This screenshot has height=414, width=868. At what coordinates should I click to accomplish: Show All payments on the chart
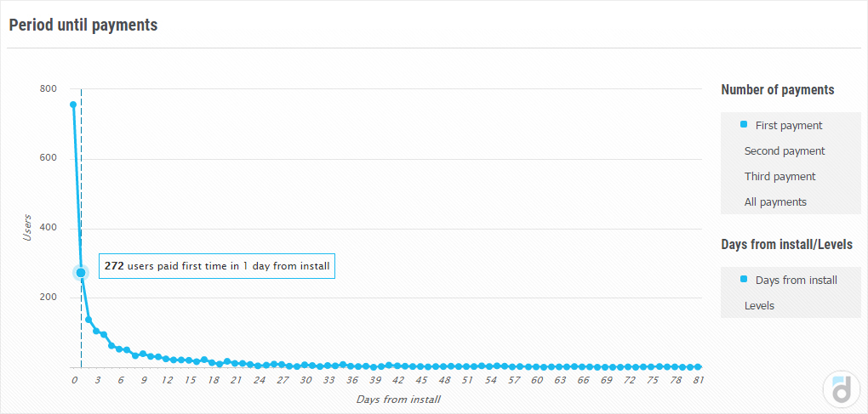tap(774, 202)
